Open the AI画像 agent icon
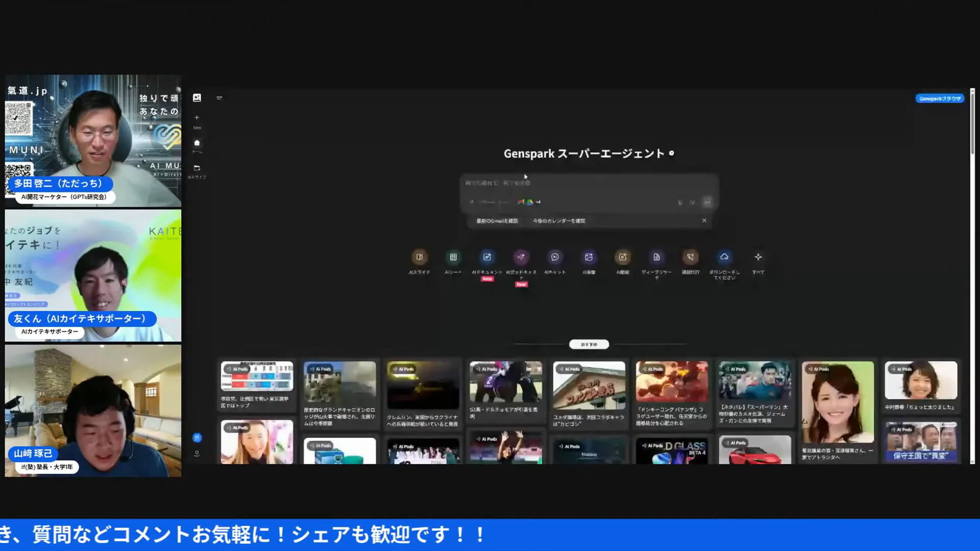Image resolution: width=980 pixels, height=551 pixels. click(589, 257)
